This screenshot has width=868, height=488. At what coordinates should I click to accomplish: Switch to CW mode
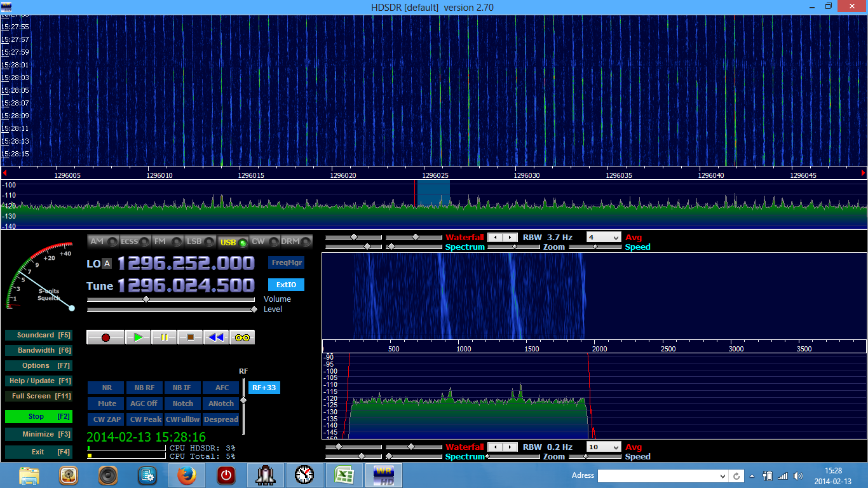[265, 241]
